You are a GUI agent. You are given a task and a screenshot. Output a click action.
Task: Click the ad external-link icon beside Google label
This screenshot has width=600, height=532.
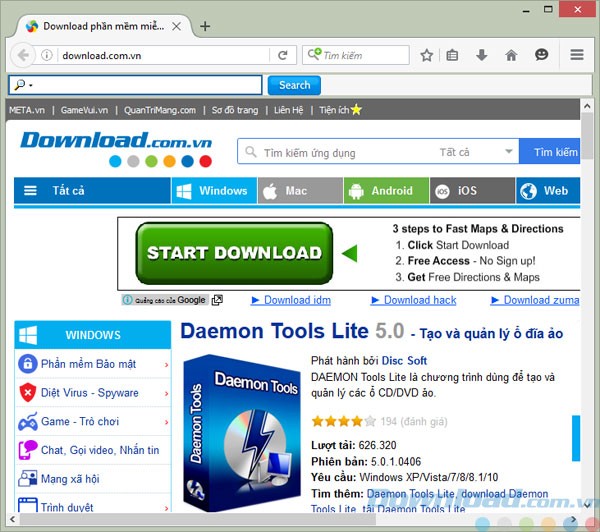point(217,300)
